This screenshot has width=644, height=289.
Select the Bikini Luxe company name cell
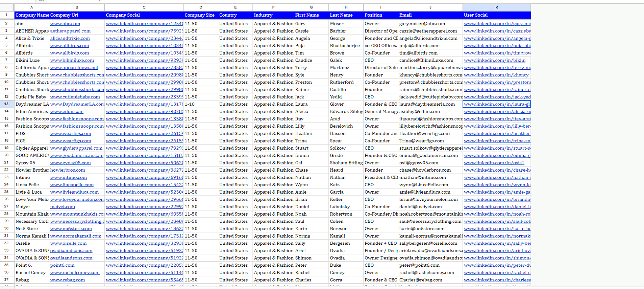click(x=32, y=60)
